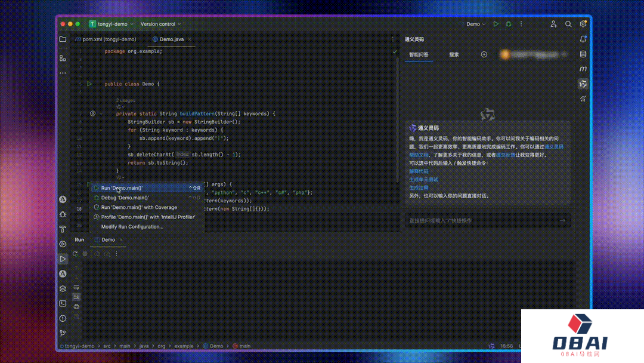
Task: Click the Debug bug icon in the top toolbar
Action: (x=509, y=24)
